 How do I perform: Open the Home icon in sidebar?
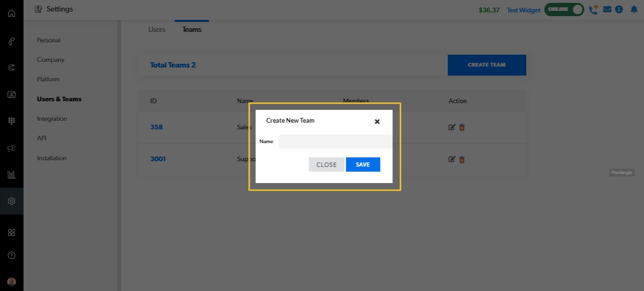click(11, 13)
